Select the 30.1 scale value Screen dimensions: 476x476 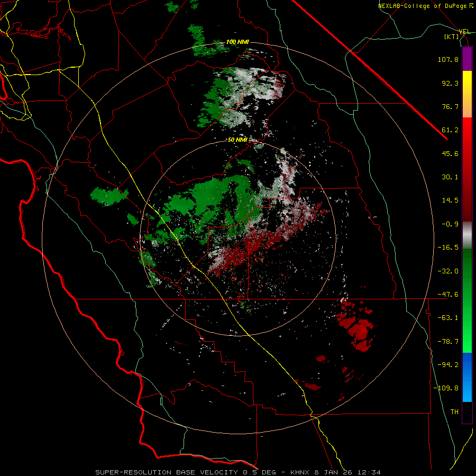(450, 177)
